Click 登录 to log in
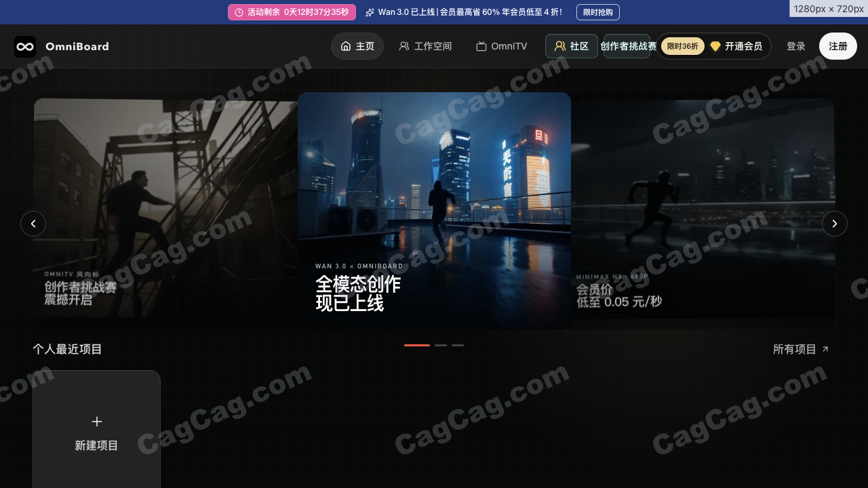The height and width of the screenshot is (488, 868). 796,46
